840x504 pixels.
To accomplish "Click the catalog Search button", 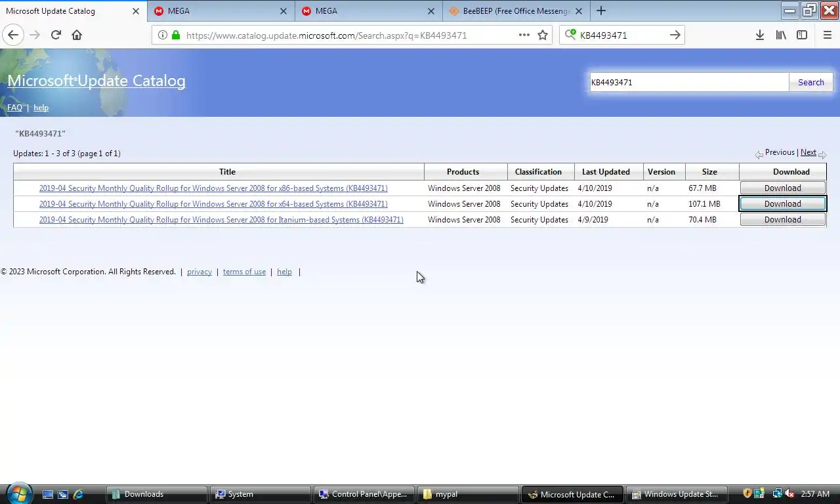I will click(x=810, y=82).
